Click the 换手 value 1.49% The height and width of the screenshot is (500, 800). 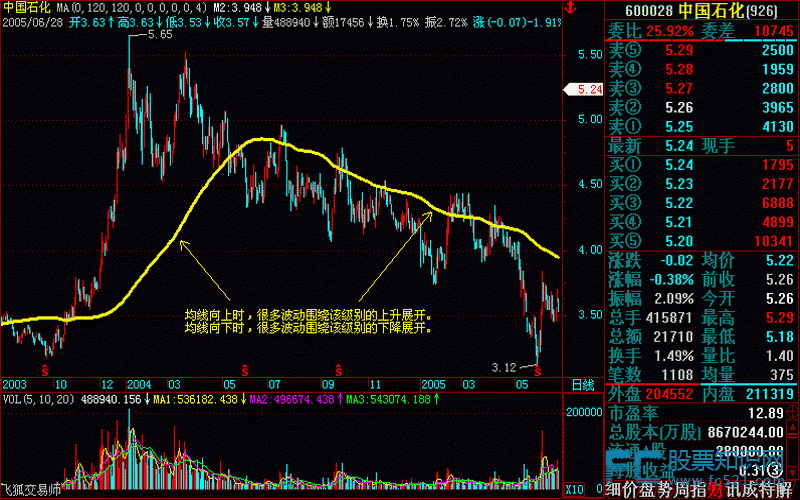coord(673,356)
